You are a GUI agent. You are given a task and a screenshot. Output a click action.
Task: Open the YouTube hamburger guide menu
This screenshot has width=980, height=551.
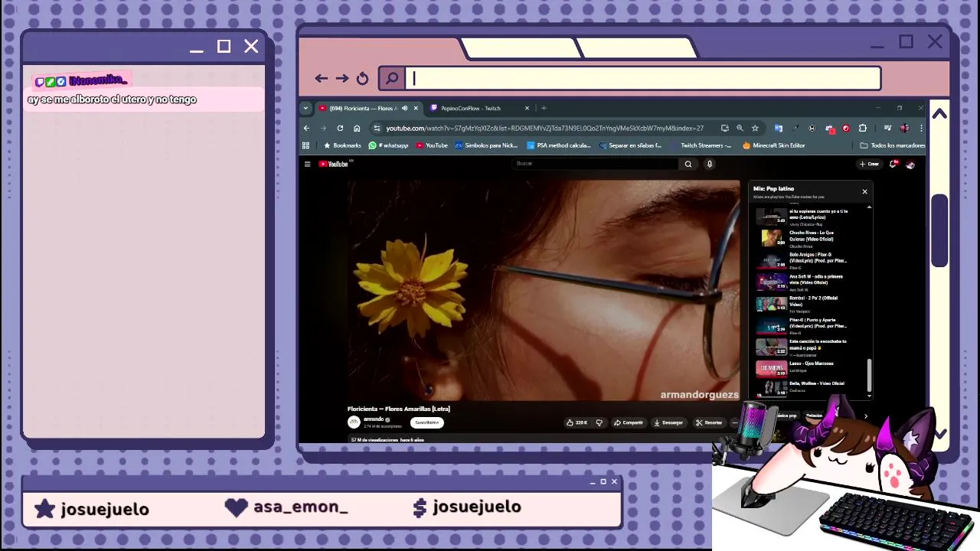tap(307, 164)
